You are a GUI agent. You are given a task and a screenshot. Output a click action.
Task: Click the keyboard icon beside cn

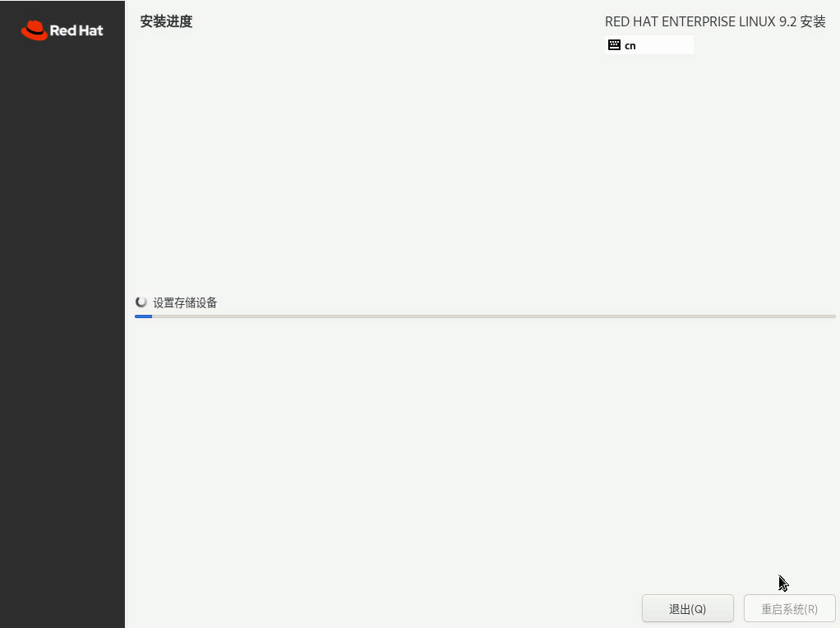[x=614, y=45]
